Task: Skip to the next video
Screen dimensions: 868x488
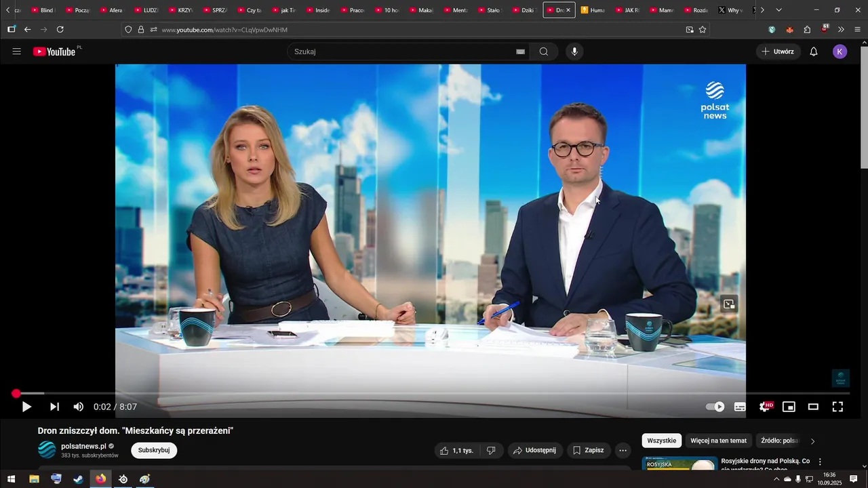Action: (54, 407)
